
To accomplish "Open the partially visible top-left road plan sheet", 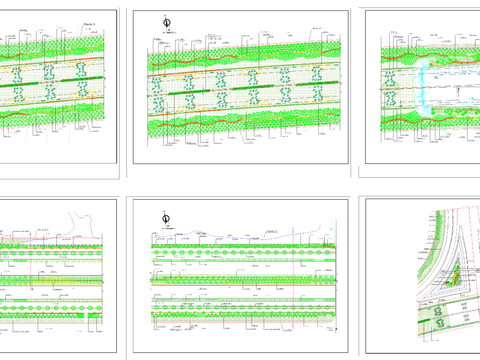I will point(58,87).
